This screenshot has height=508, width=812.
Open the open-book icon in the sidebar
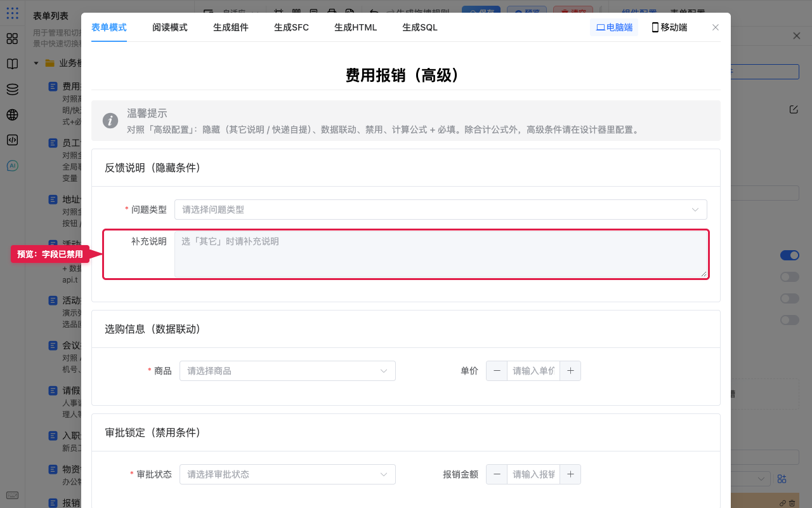[12, 64]
